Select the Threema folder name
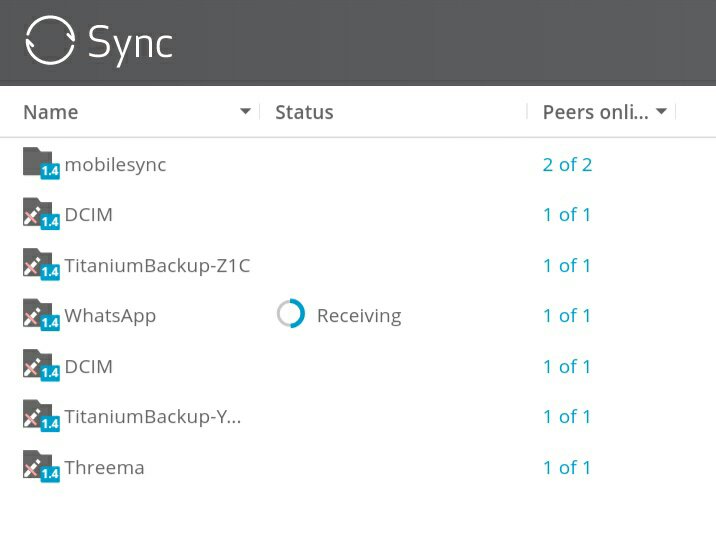This screenshot has height=548, width=716. coord(105,468)
